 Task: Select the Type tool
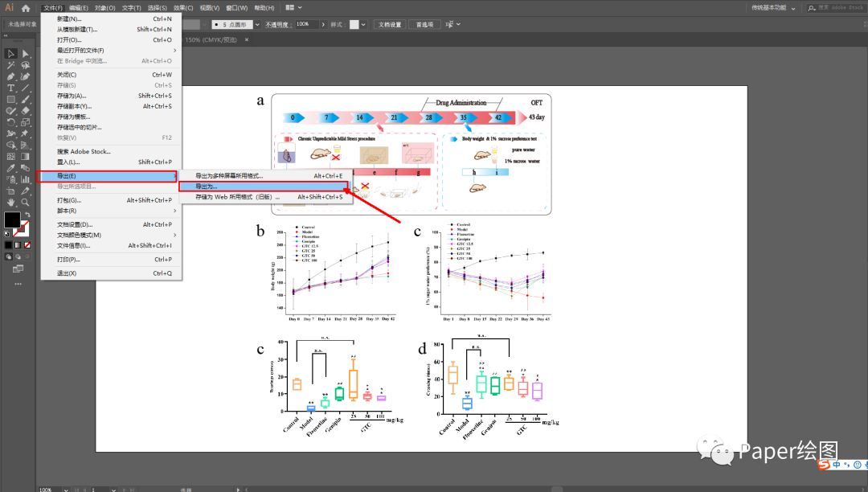[x=10, y=88]
